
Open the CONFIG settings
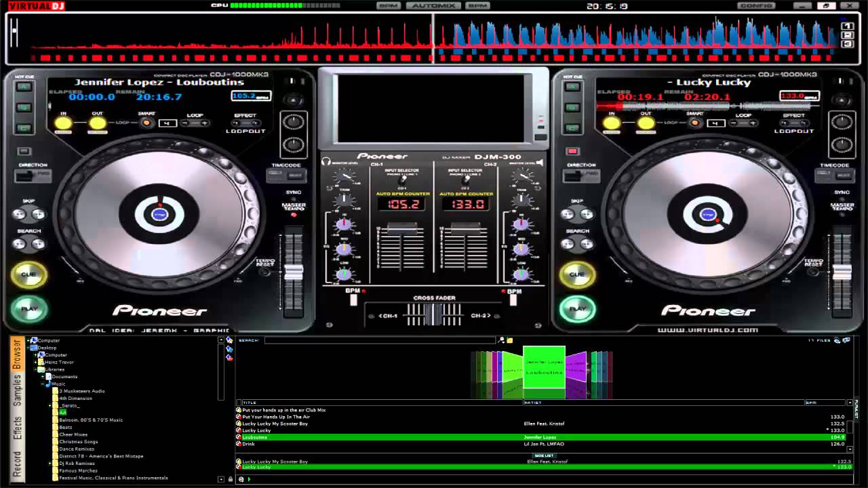(x=755, y=5)
